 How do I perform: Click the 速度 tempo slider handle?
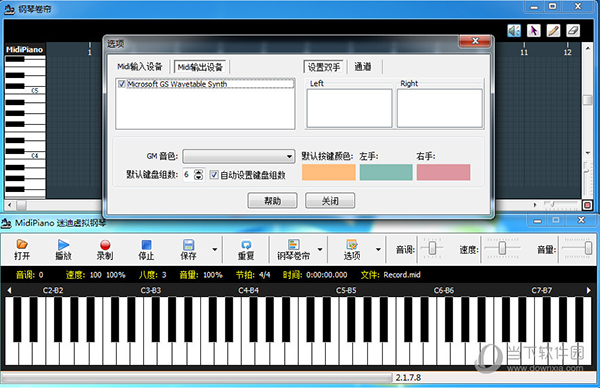click(502, 248)
